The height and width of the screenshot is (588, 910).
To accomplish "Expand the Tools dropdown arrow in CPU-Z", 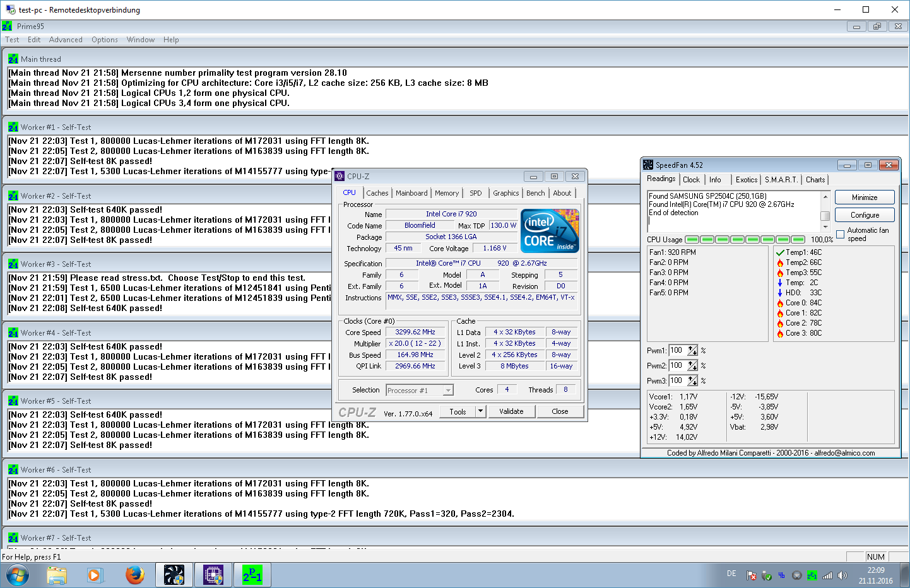I will 480,411.
